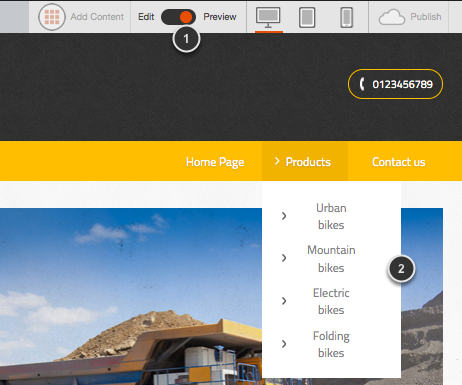Open the Contact us menu item
The width and height of the screenshot is (462, 385).
(399, 162)
